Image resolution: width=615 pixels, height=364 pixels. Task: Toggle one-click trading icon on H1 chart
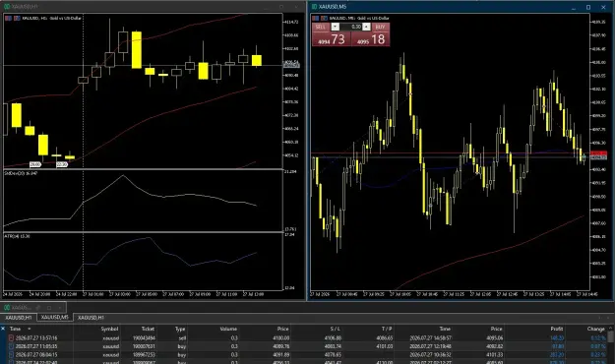click(x=8, y=18)
